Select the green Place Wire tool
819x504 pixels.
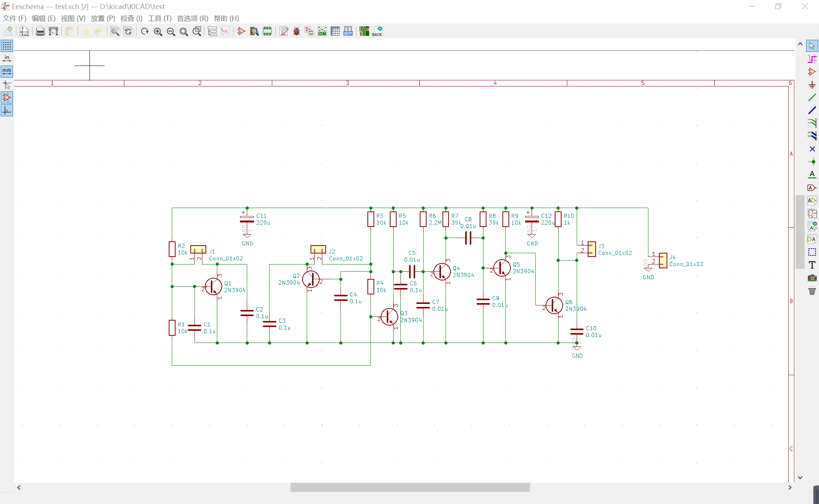pos(812,97)
